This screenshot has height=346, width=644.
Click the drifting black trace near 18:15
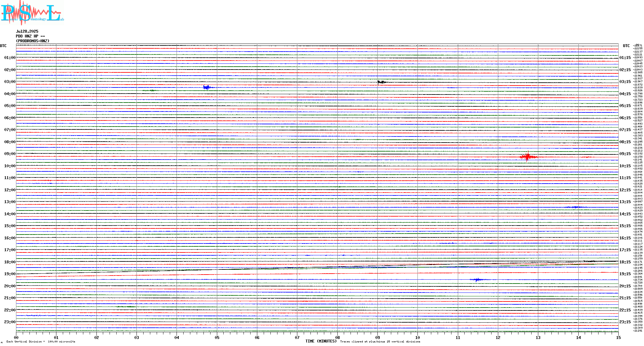coord(317,267)
